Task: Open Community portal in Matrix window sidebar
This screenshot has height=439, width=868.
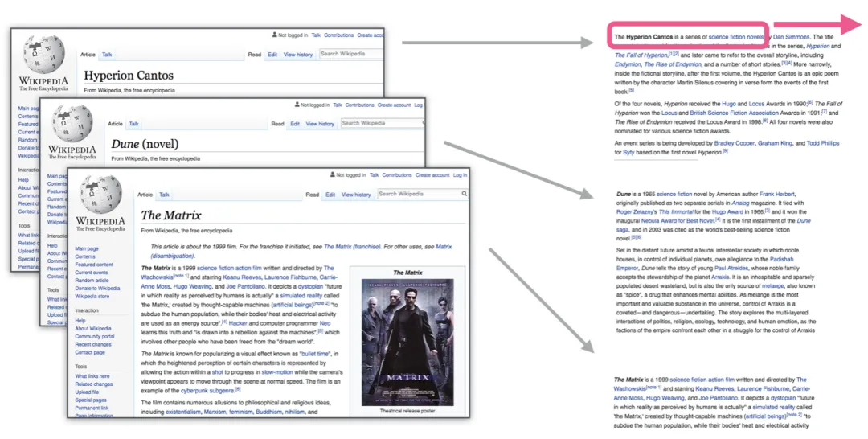Action: pos(95,336)
